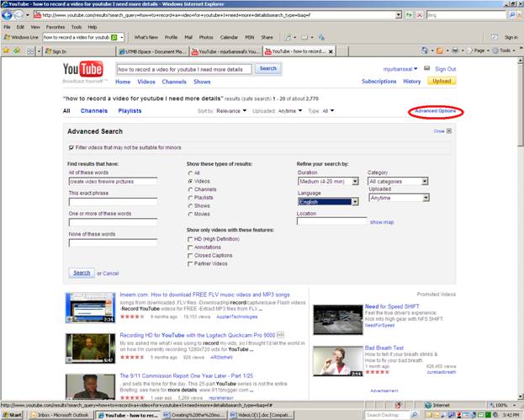
Task: Click the Advanced Options link
Action: [435, 111]
